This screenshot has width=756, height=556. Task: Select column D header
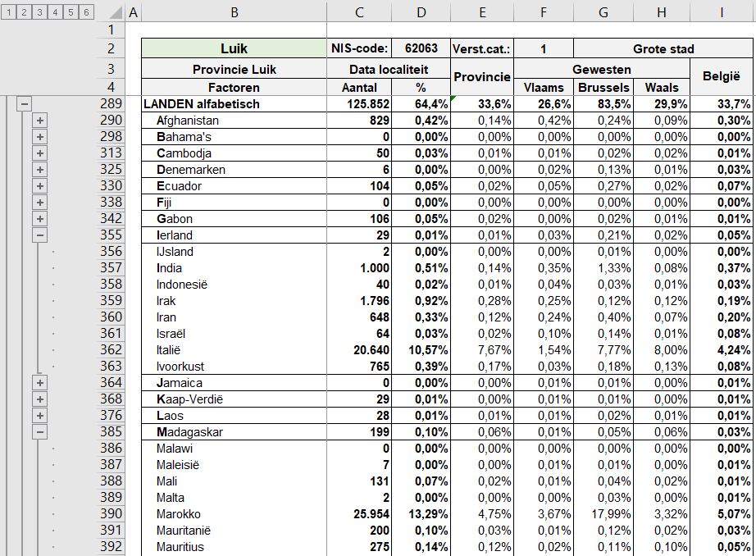point(421,12)
